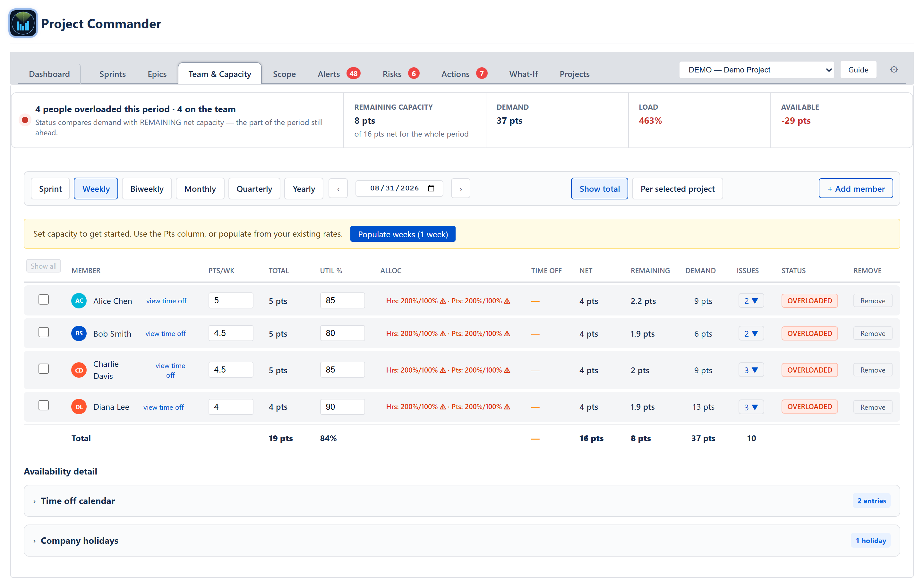Remove Alice Chen from the team
This screenshot has width=924, height=588.
click(872, 301)
